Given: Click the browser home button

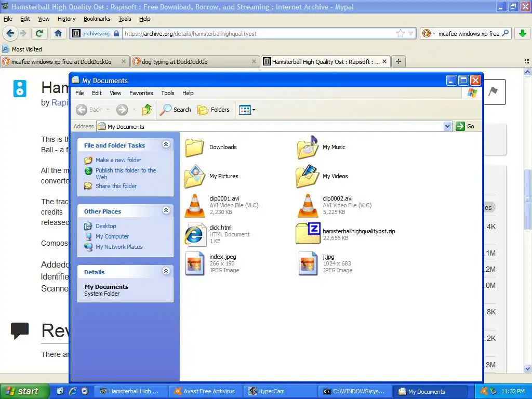Looking at the screenshot, I should (58, 33).
